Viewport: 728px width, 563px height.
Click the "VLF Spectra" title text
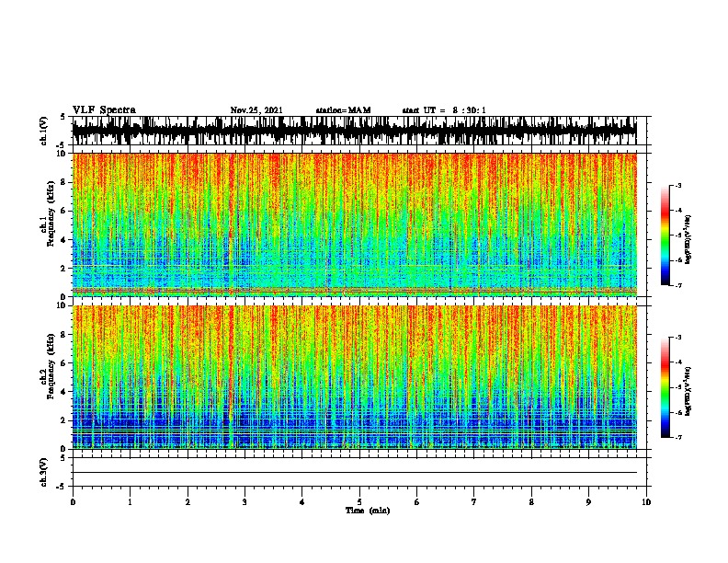click(x=104, y=110)
